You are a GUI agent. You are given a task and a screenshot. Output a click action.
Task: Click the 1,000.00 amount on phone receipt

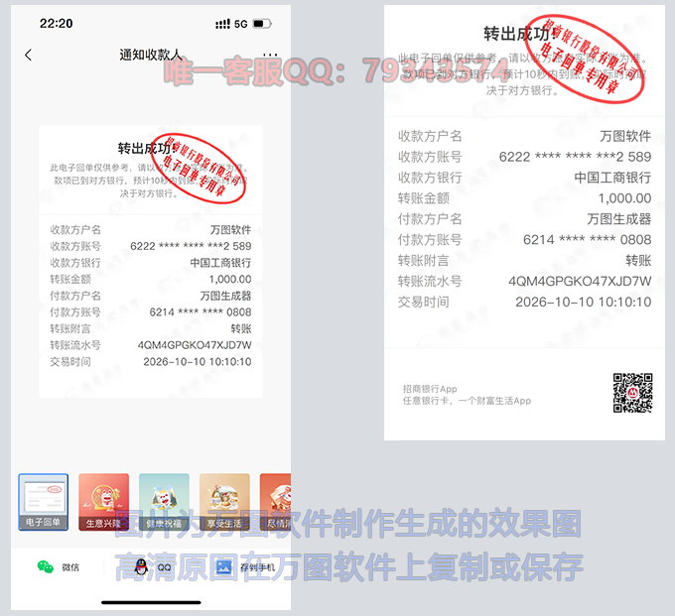(229, 280)
